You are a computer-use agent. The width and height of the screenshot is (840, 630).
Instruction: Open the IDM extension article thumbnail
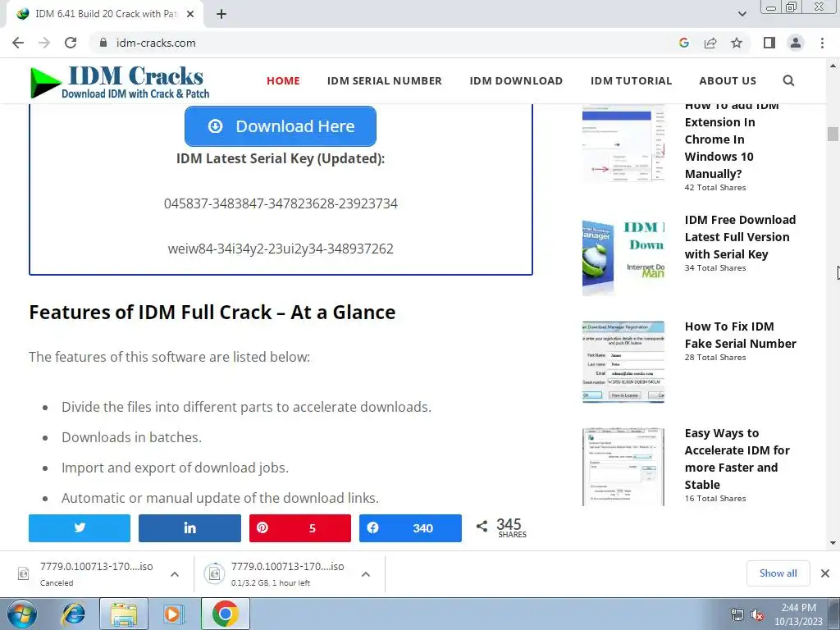pos(623,144)
